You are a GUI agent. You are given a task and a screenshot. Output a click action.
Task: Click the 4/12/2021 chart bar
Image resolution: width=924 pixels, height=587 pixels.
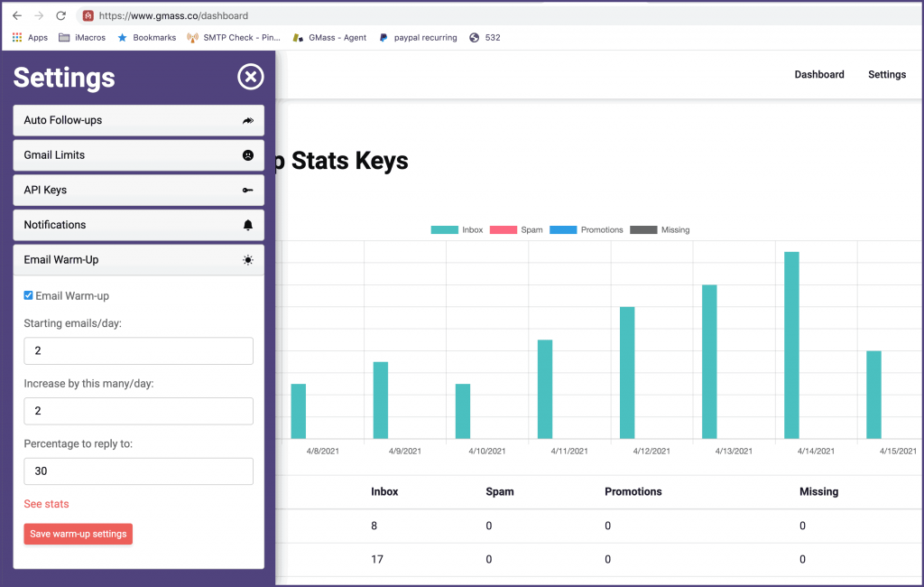click(627, 373)
